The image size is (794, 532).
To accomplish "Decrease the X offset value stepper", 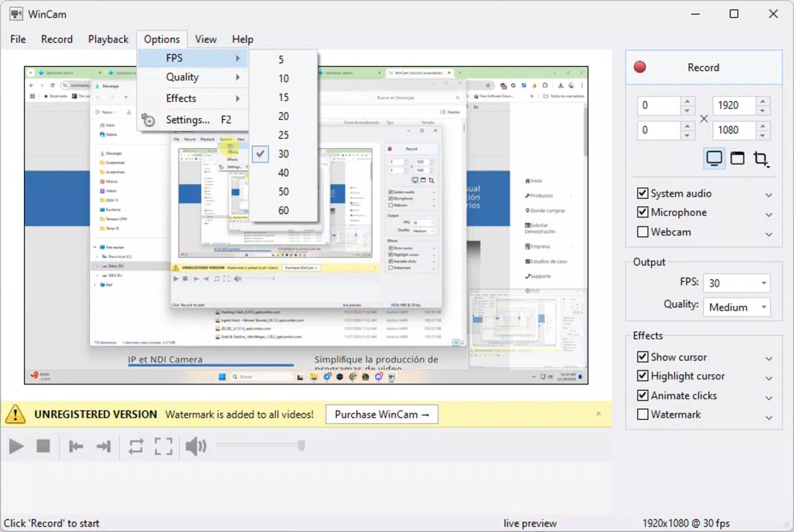I will pos(687,110).
